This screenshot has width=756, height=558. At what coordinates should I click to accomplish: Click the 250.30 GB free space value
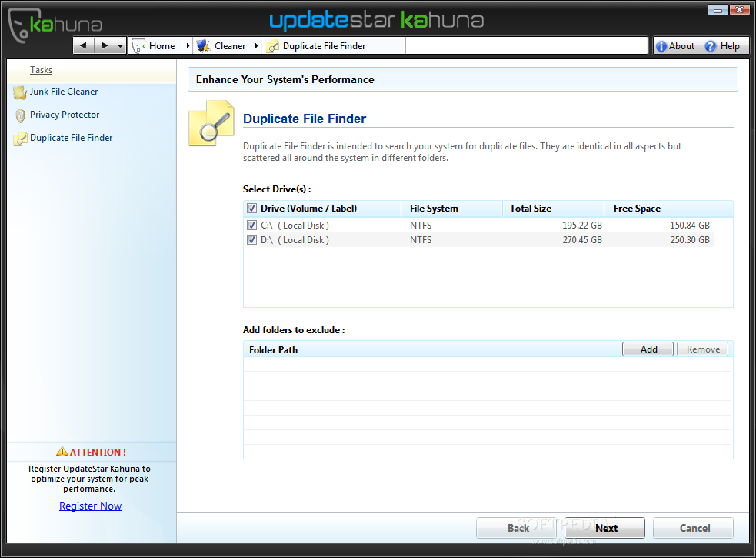[x=689, y=239]
